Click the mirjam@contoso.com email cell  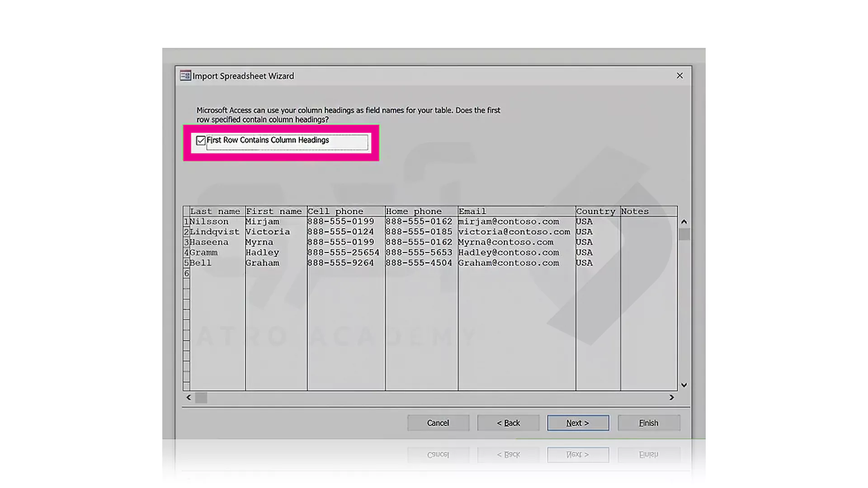coord(517,222)
